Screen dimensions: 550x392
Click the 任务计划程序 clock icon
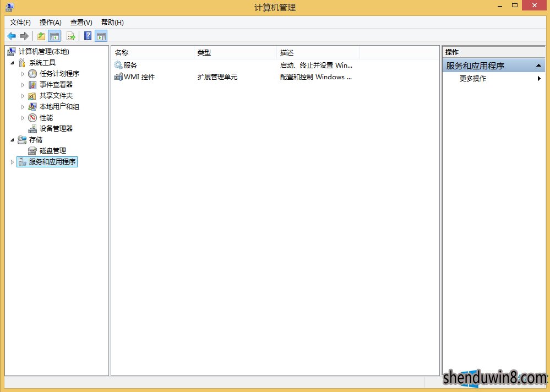(32, 74)
